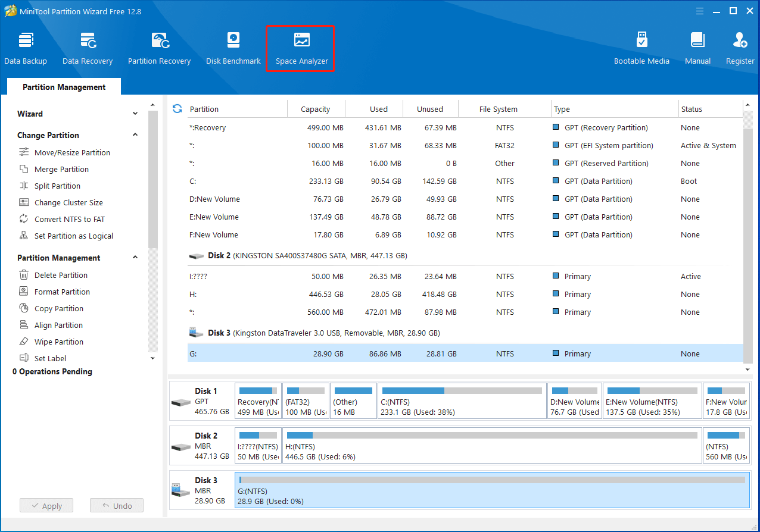This screenshot has width=760, height=532.
Task: Open Data Backup tool
Action: click(26, 48)
